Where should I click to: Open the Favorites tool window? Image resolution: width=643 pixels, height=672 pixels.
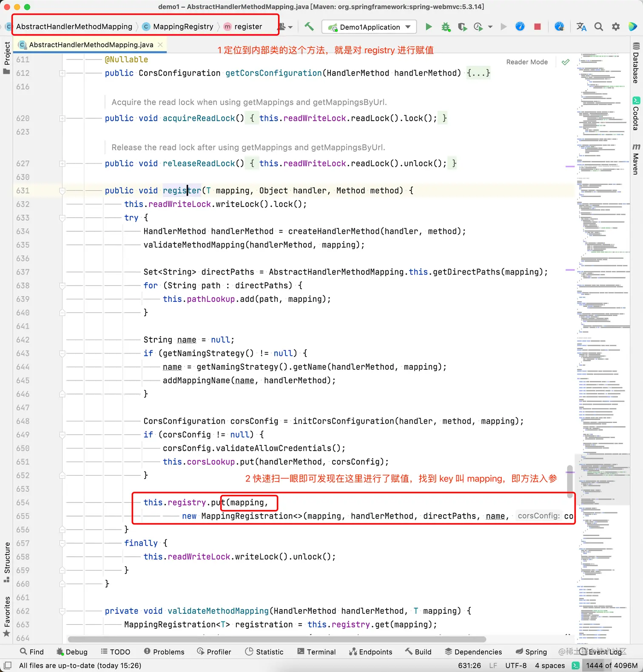(x=7, y=616)
